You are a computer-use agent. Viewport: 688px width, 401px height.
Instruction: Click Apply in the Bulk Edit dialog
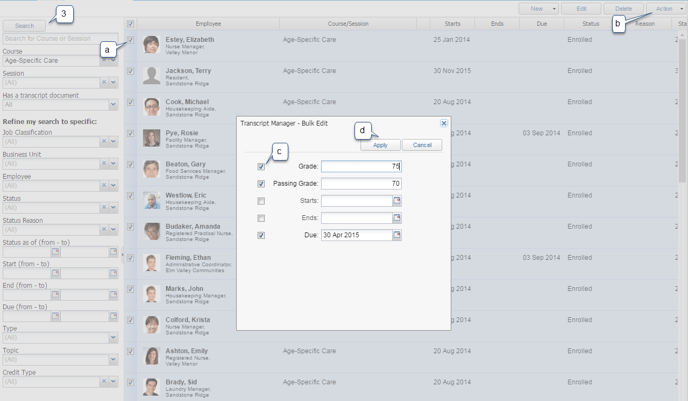click(380, 145)
